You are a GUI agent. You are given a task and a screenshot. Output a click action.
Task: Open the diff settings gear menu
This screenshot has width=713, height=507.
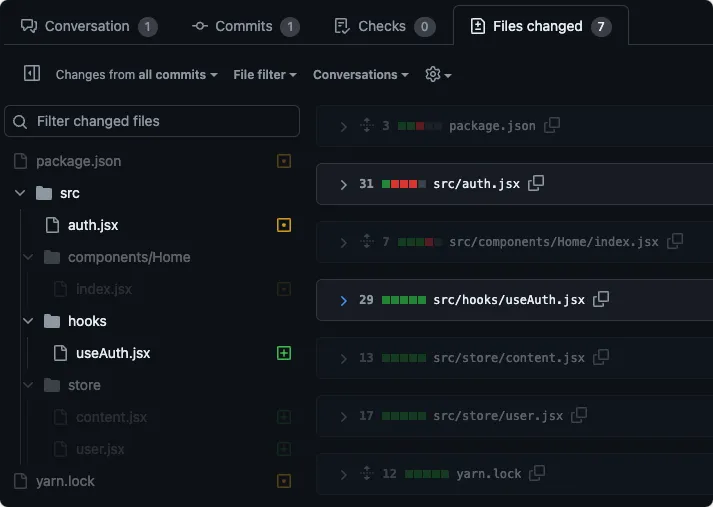click(x=438, y=75)
